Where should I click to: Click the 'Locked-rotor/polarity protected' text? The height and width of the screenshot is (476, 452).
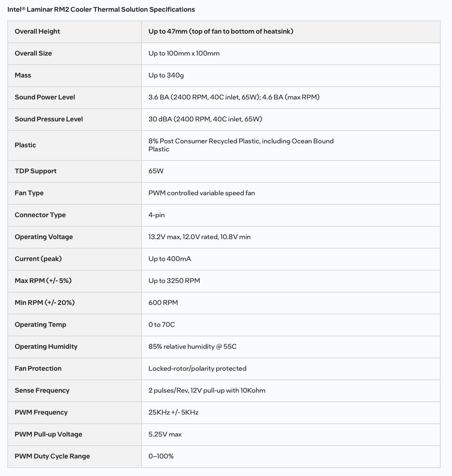tap(197, 368)
